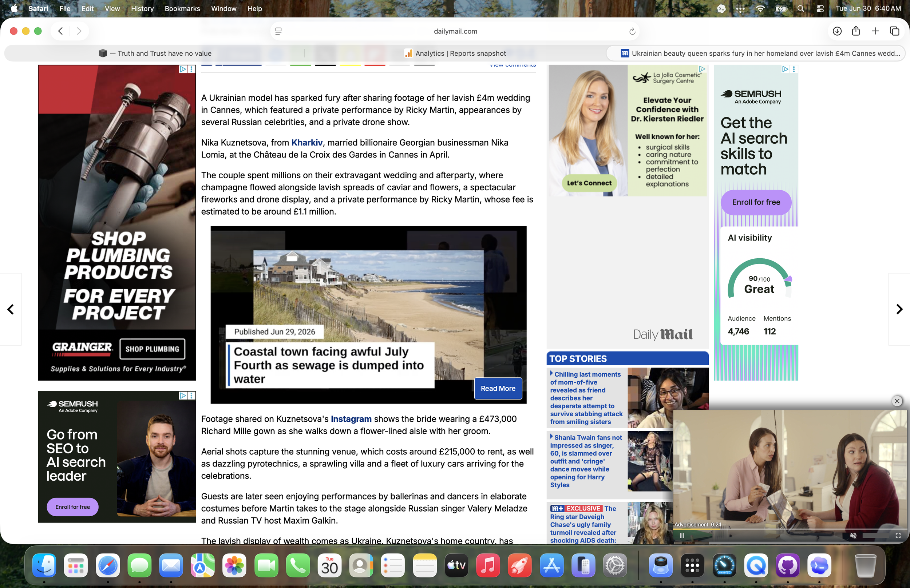Open The Ring star Daveigh Chase exclusive story

(583, 524)
